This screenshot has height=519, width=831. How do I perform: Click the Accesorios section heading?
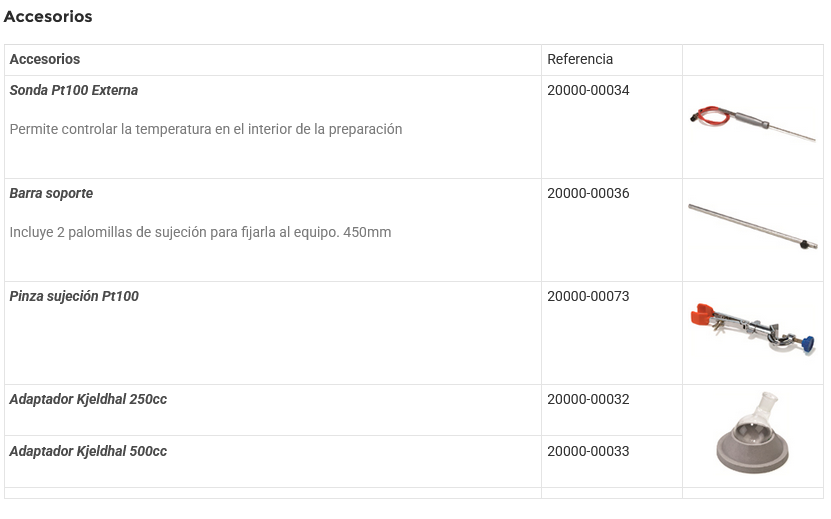click(48, 17)
